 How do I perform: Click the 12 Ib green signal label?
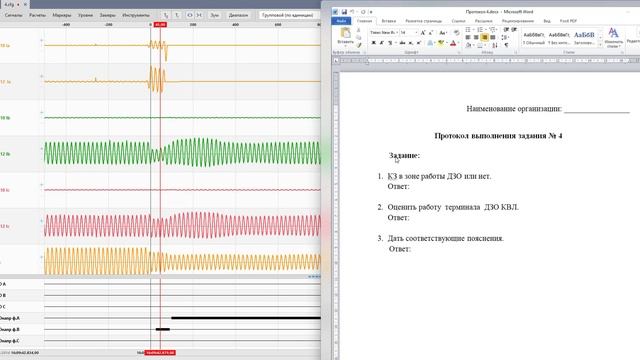click(x=5, y=154)
